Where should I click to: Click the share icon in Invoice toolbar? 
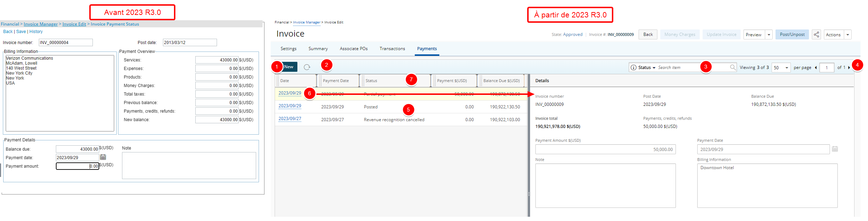[816, 34]
